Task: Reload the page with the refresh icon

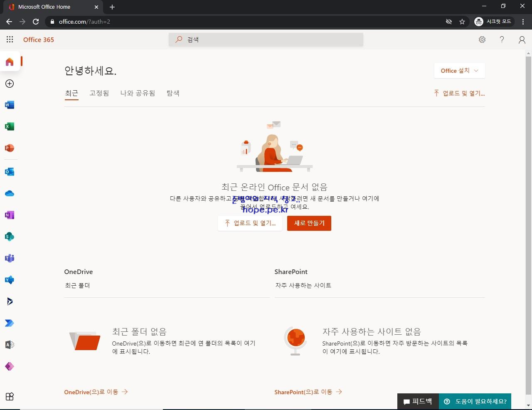Action: coord(36,22)
